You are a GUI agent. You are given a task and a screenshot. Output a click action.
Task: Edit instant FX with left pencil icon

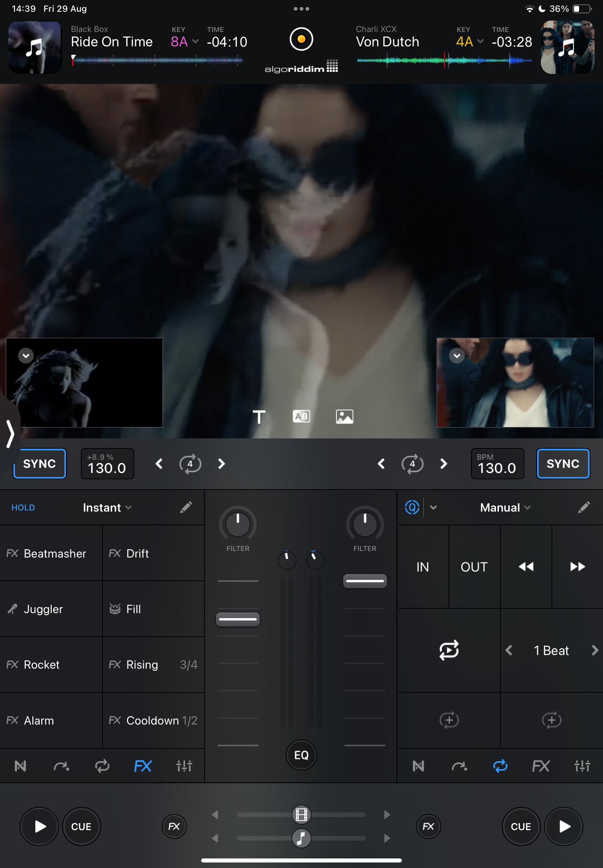pyautogui.click(x=186, y=508)
